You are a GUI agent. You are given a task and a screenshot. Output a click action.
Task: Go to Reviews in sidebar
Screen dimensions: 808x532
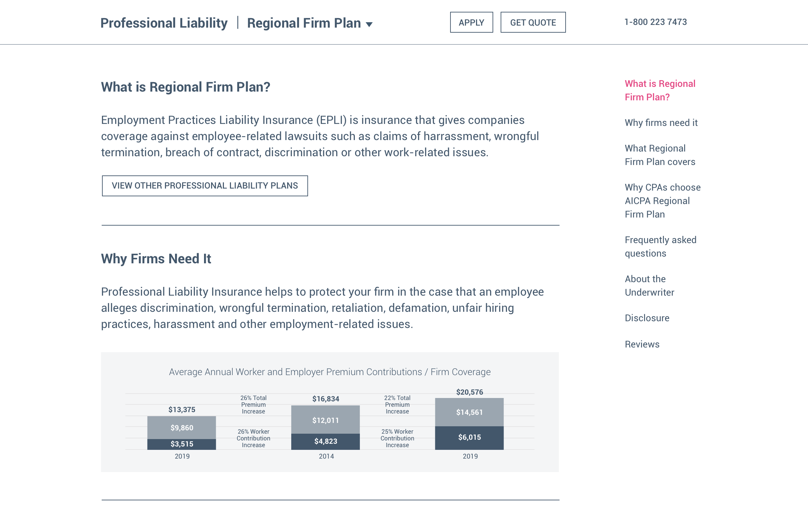642,344
